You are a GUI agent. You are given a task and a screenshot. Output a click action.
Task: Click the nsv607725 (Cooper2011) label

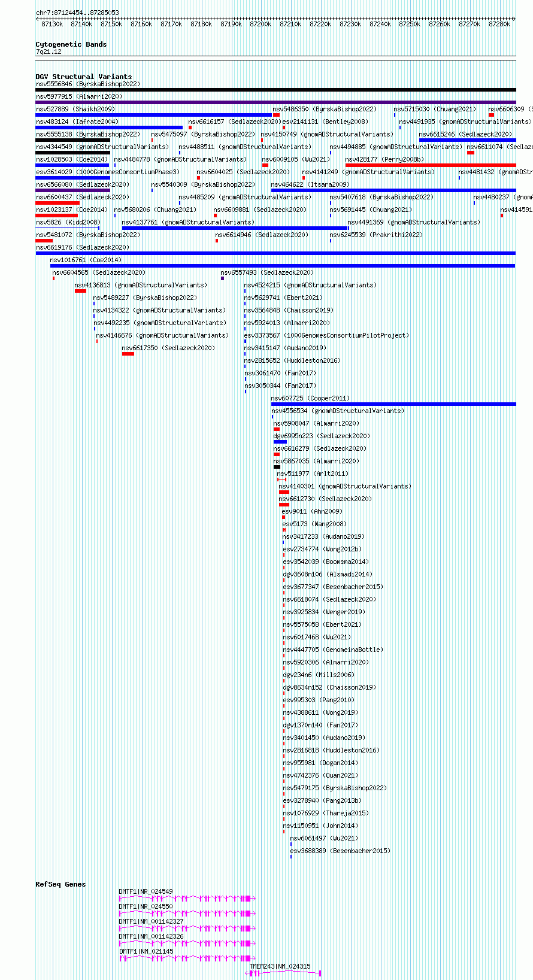click(x=310, y=398)
